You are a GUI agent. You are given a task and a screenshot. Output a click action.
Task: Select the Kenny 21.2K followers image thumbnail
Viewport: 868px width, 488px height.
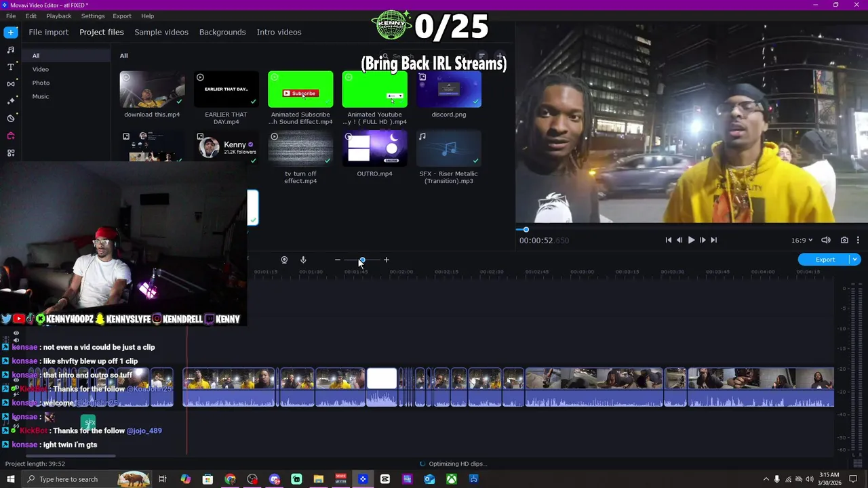[226, 147]
